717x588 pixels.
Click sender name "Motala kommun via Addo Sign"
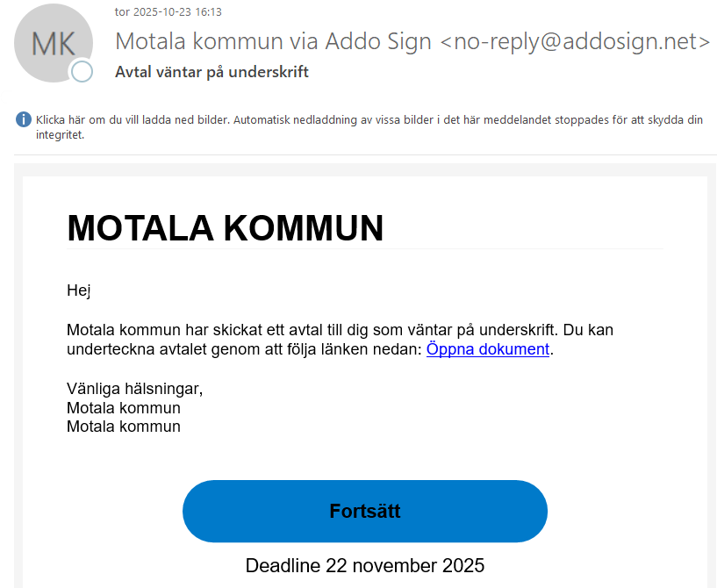(274, 41)
